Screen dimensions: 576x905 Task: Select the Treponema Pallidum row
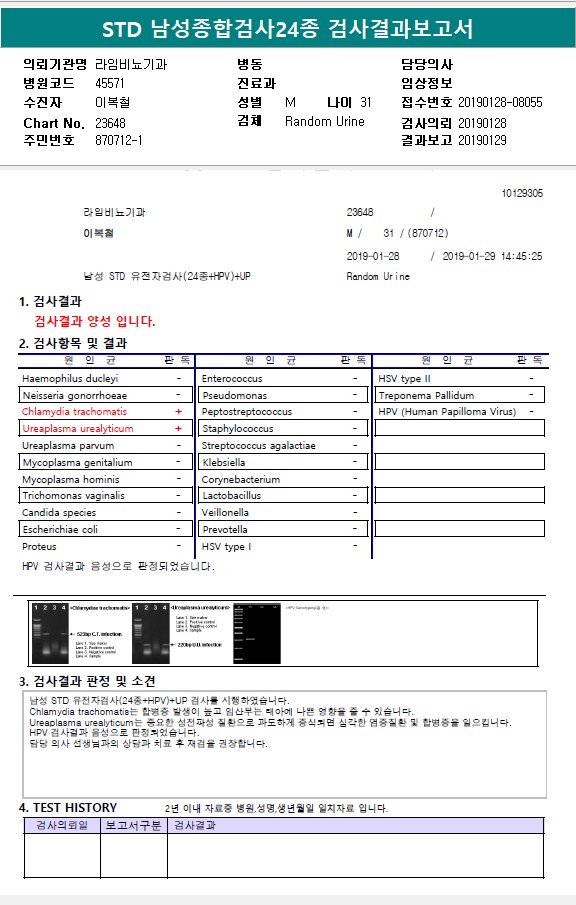pos(460,395)
